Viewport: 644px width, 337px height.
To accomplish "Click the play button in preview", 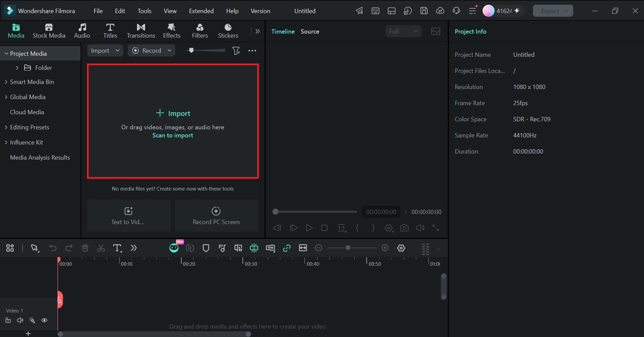I will point(309,228).
